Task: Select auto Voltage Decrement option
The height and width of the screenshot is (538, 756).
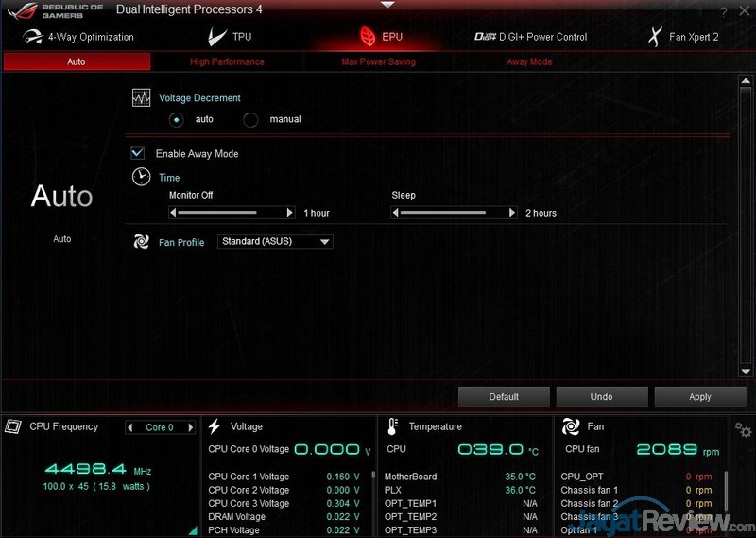Action: tap(177, 120)
